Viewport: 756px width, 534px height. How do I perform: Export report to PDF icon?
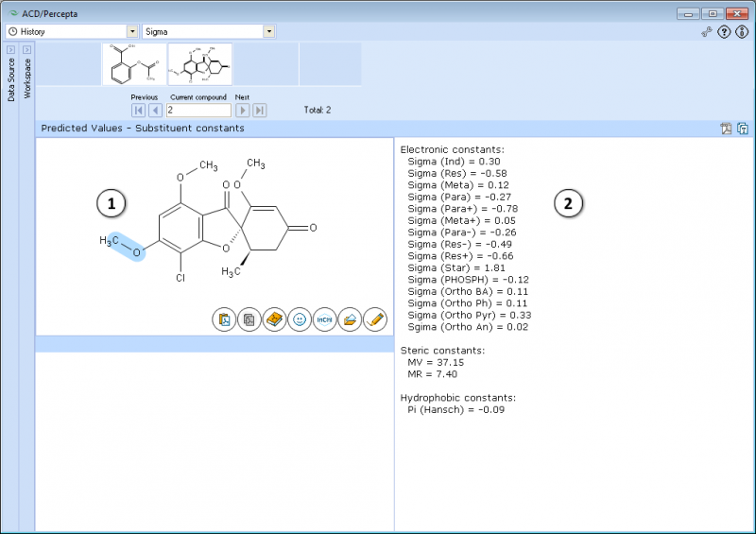(x=726, y=129)
